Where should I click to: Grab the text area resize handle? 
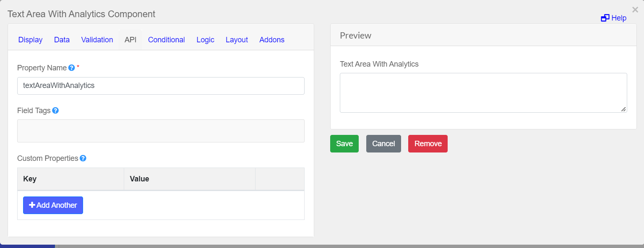coord(623,109)
